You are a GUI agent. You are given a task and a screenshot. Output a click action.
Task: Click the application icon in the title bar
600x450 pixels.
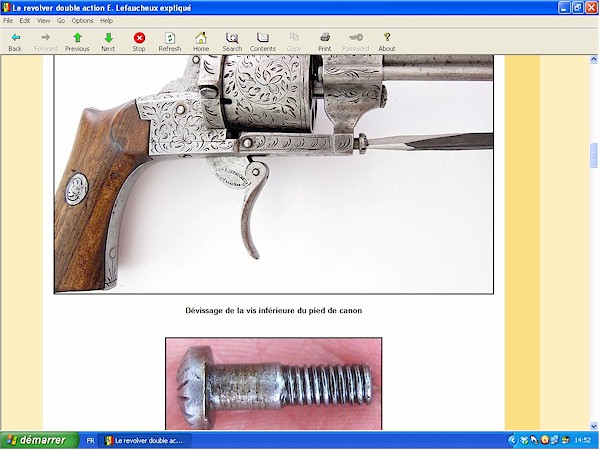(6, 8)
